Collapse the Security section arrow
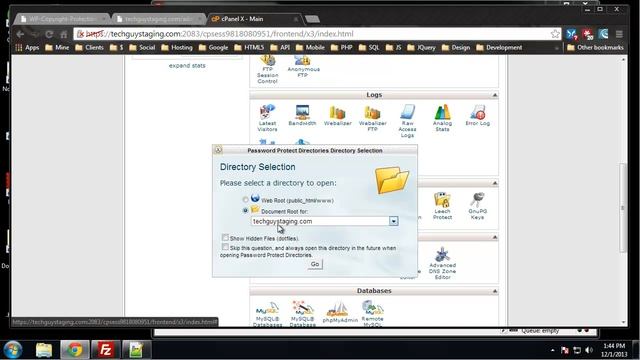The image size is (640, 360). 495,183
